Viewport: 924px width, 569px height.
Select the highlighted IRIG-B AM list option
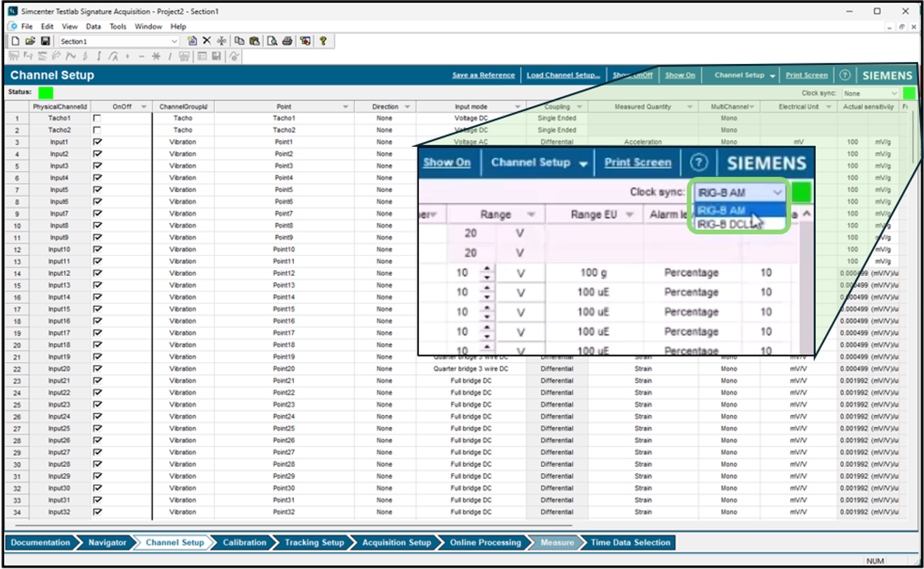(740, 210)
